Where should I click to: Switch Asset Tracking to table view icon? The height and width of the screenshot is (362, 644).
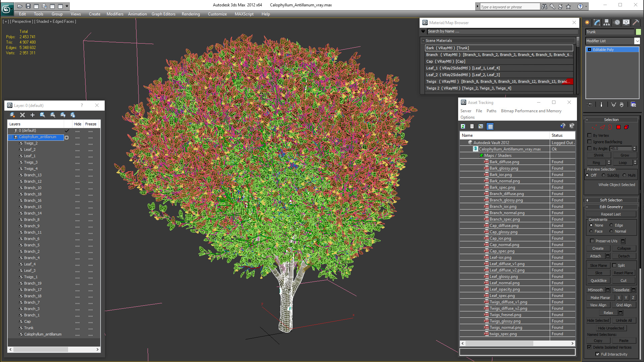[490, 126]
